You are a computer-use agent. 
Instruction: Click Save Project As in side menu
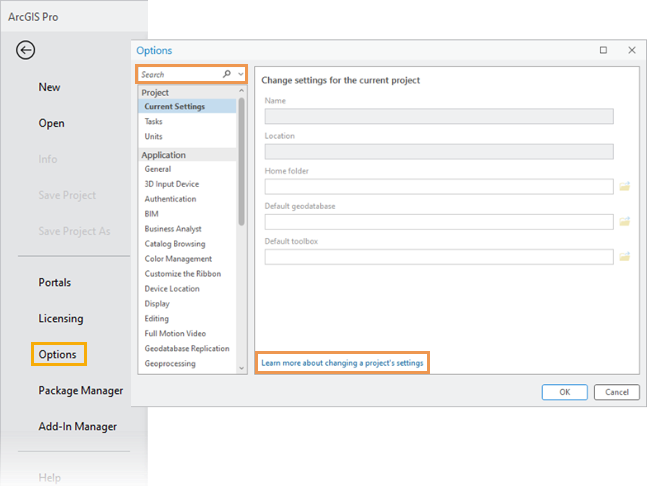coord(74,231)
